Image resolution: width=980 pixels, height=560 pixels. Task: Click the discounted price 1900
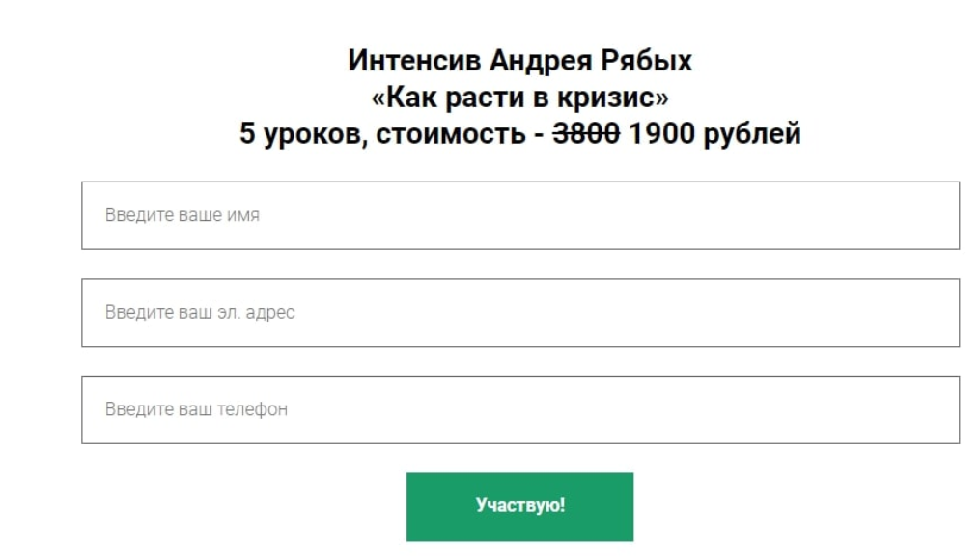point(661,134)
